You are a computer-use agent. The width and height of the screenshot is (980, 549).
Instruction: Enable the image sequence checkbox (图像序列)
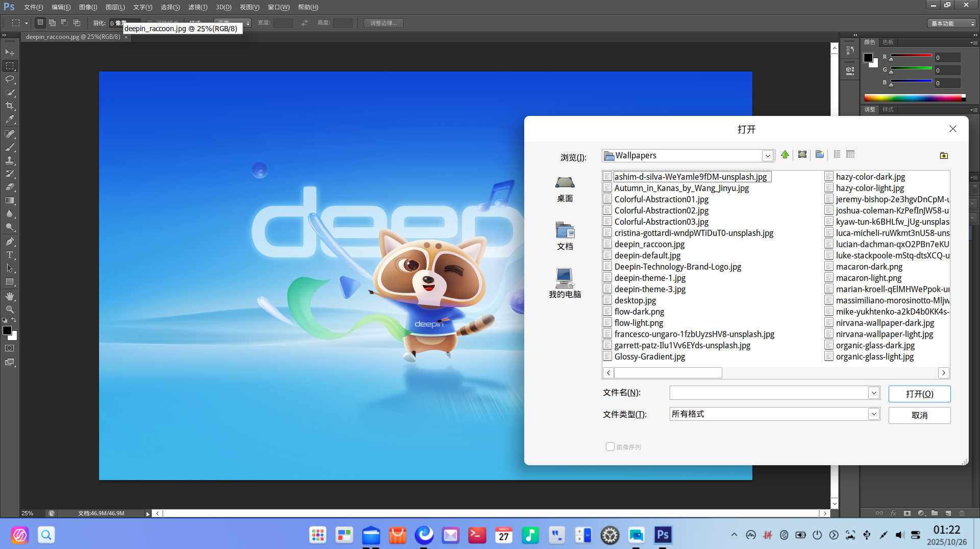pyautogui.click(x=610, y=447)
